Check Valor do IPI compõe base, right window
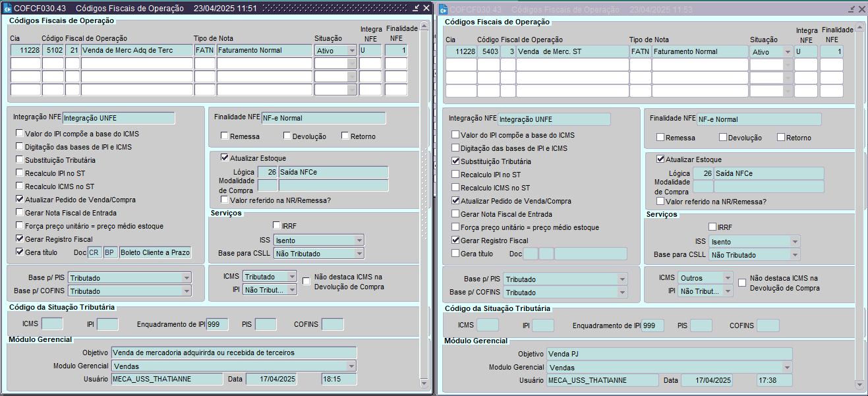868x396 pixels. pyautogui.click(x=455, y=135)
